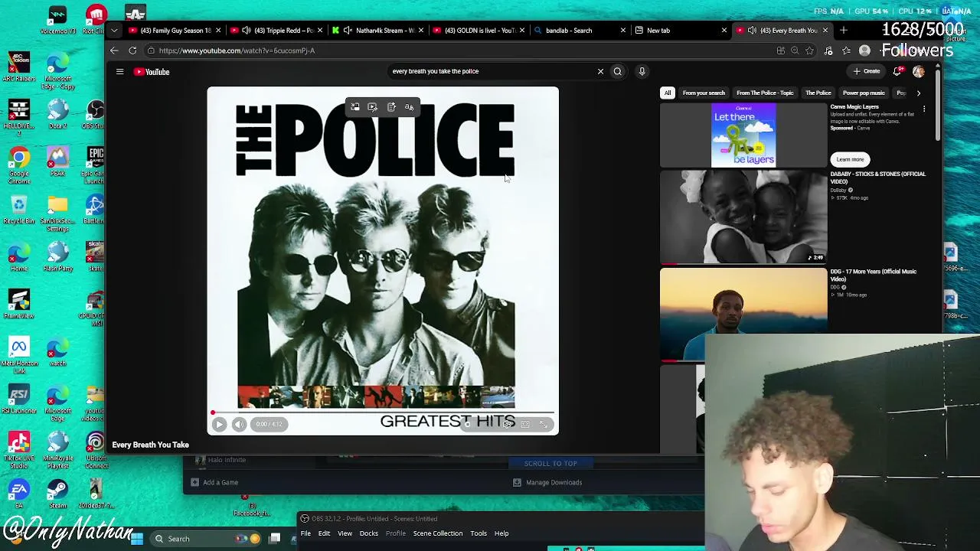Submit the YouTube search with magnifier button
This screenshot has height=551, width=980.
(x=618, y=71)
